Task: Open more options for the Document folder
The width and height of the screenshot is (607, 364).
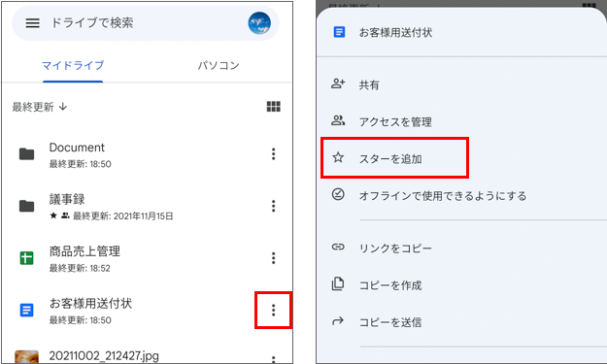Action: [273, 154]
